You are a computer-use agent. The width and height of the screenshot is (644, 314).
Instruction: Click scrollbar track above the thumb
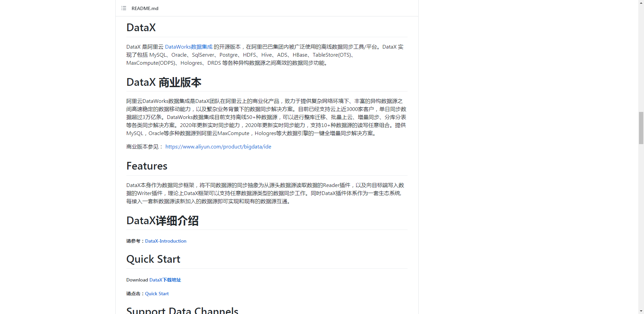click(641, 57)
